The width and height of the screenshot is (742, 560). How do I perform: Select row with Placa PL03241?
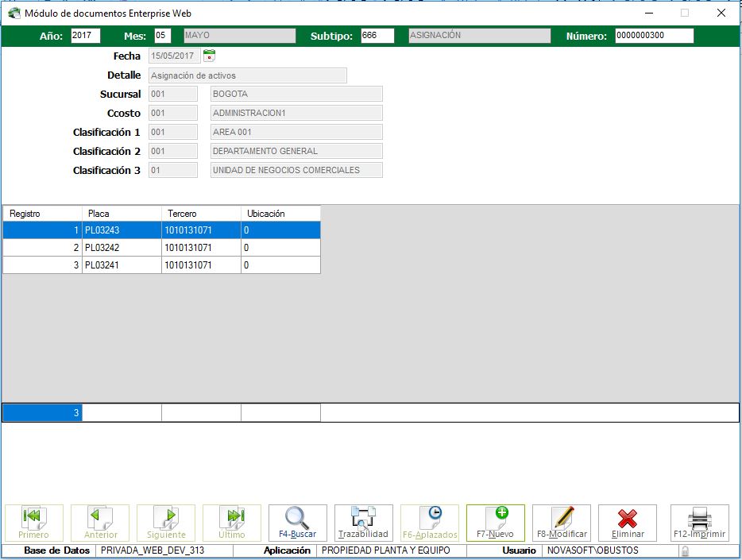[122, 265]
